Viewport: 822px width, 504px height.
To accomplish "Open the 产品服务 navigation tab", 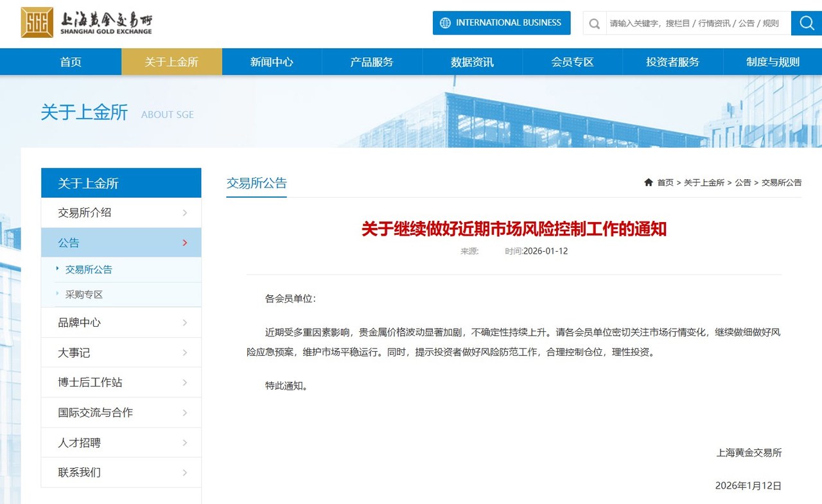I will [372, 62].
